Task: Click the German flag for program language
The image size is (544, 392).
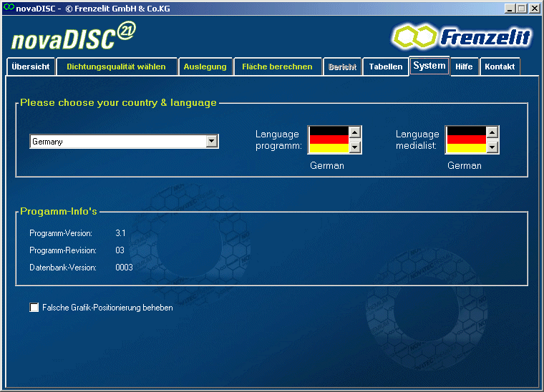Action: tap(328, 139)
